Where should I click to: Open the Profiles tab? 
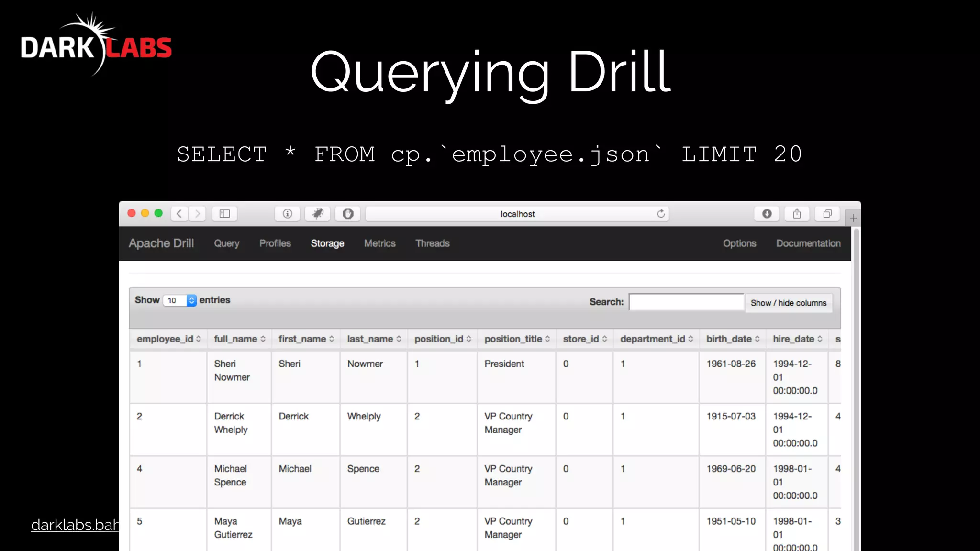coord(275,243)
